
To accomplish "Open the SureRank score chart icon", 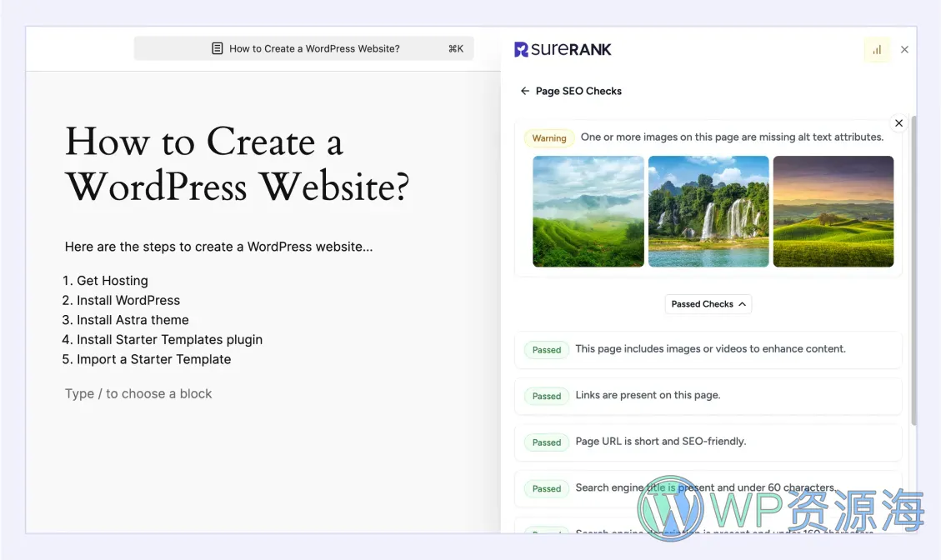I will pos(877,50).
